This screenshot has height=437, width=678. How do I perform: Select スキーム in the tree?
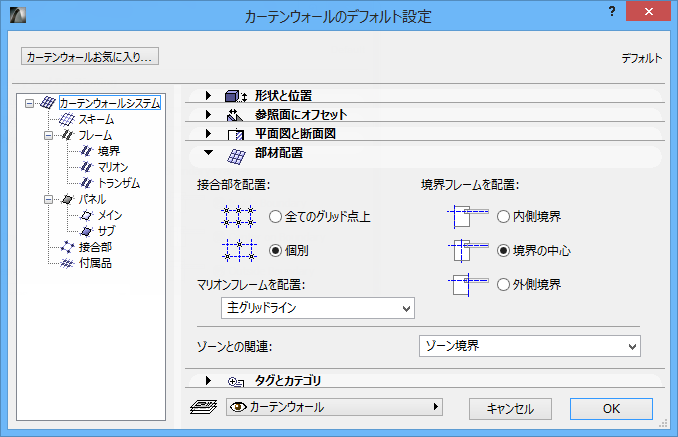96,119
